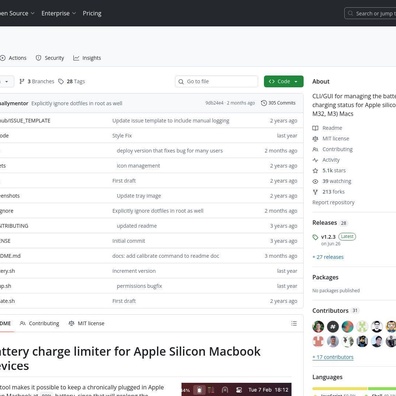
Task: Open commit 'deploy version that fixes bug for many users'
Action: (170, 151)
